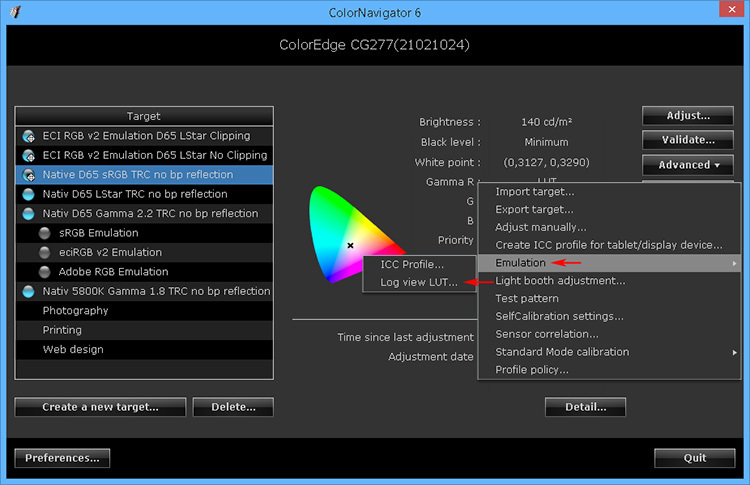
Task: Click icon beside ECI RGB v2 LStar Clipping
Action: point(29,136)
